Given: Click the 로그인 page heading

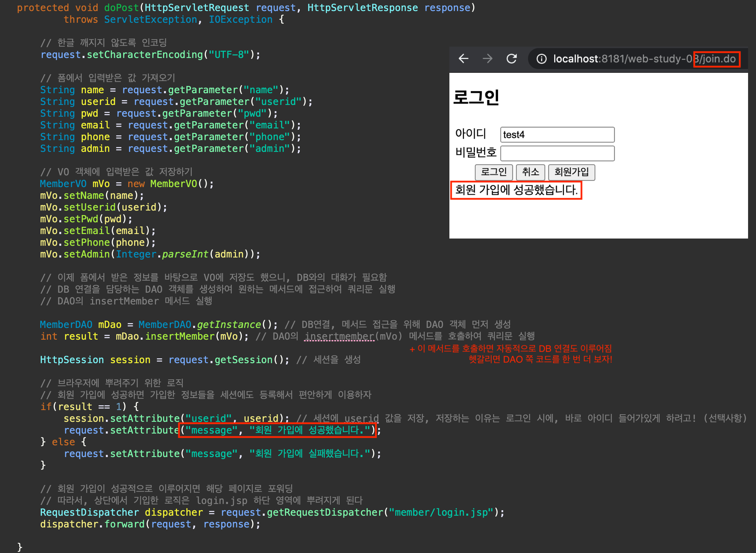Looking at the screenshot, I should [x=476, y=97].
